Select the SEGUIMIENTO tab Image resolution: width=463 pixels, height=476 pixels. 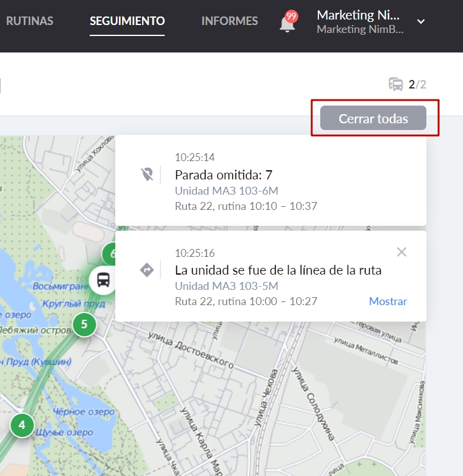coord(127,21)
